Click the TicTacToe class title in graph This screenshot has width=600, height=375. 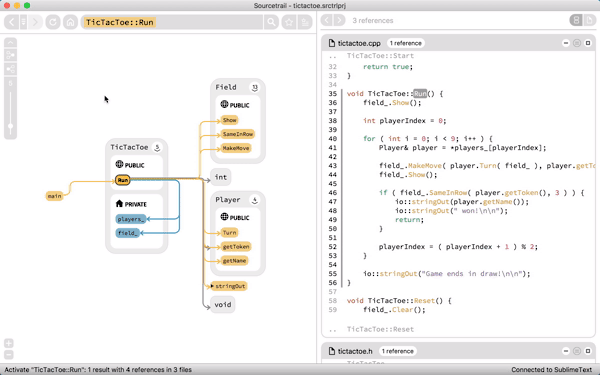pyautogui.click(x=129, y=147)
